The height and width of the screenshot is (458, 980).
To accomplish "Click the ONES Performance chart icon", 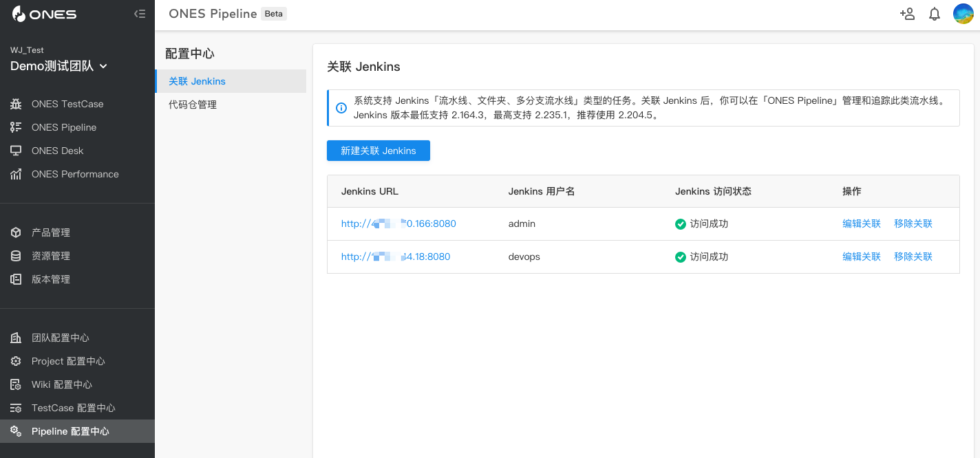I will pyautogui.click(x=16, y=174).
